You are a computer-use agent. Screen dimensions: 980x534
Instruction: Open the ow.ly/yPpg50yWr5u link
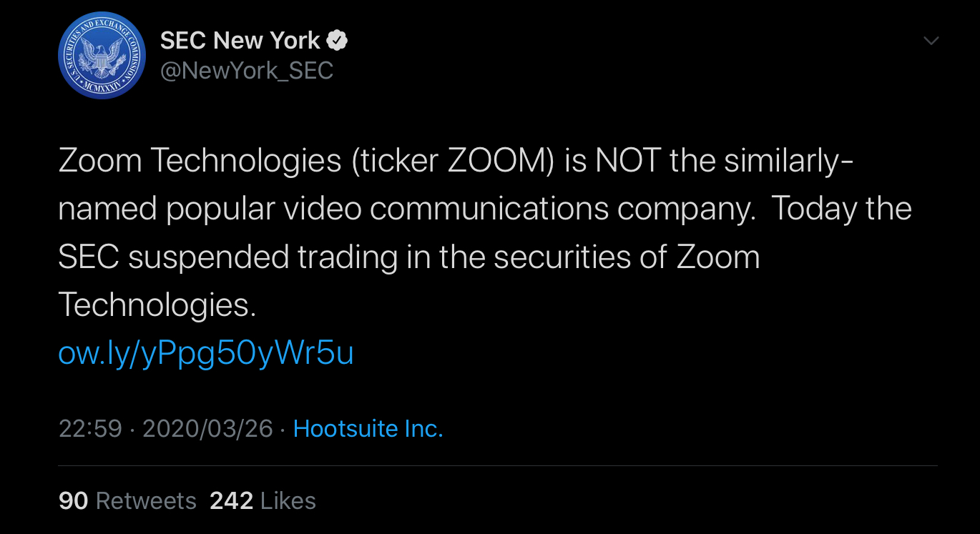coord(206,353)
